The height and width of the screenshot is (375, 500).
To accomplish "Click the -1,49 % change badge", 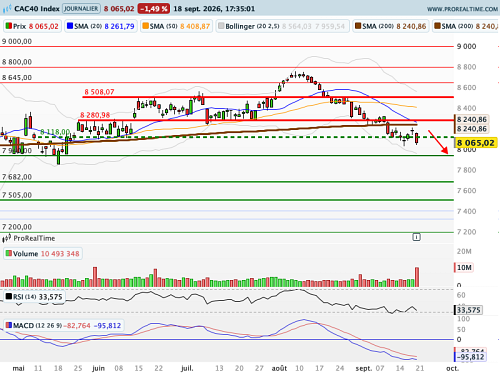I will pyautogui.click(x=154, y=9).
